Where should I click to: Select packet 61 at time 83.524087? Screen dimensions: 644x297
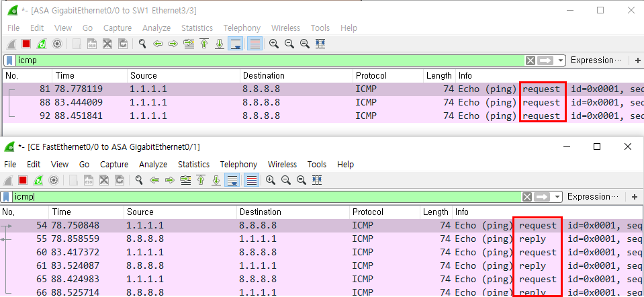pyautogui.click(x=322, y=266)
